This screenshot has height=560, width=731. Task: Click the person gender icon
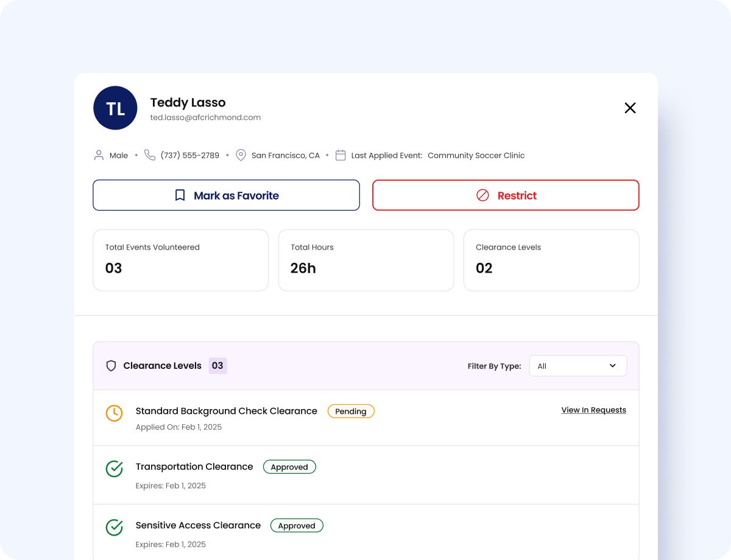[x=99, y=155]
